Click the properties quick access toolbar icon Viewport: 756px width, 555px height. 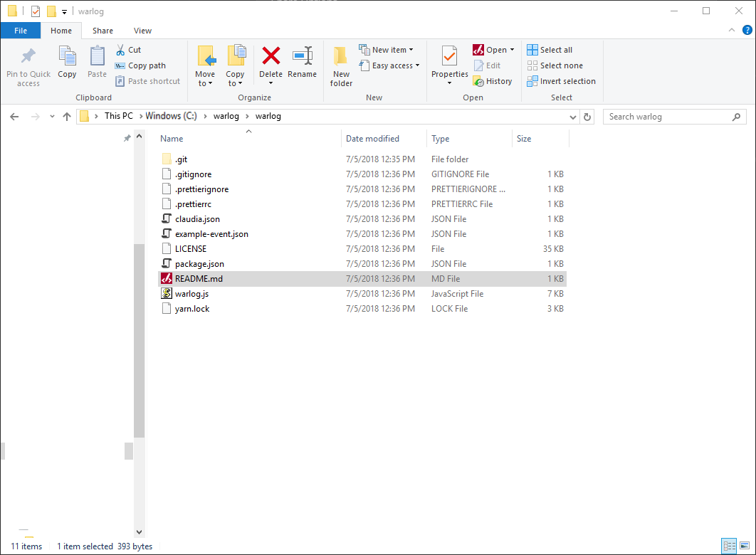pos(36,11)
